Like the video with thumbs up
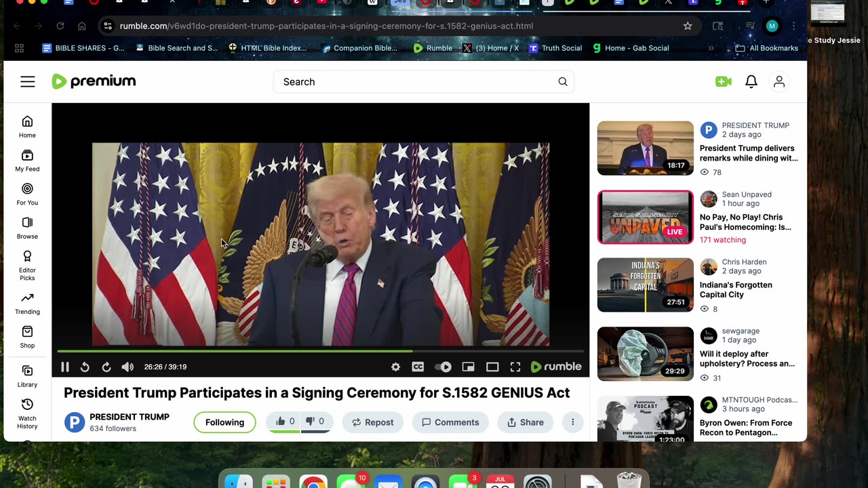 click(x=285, y=422)
